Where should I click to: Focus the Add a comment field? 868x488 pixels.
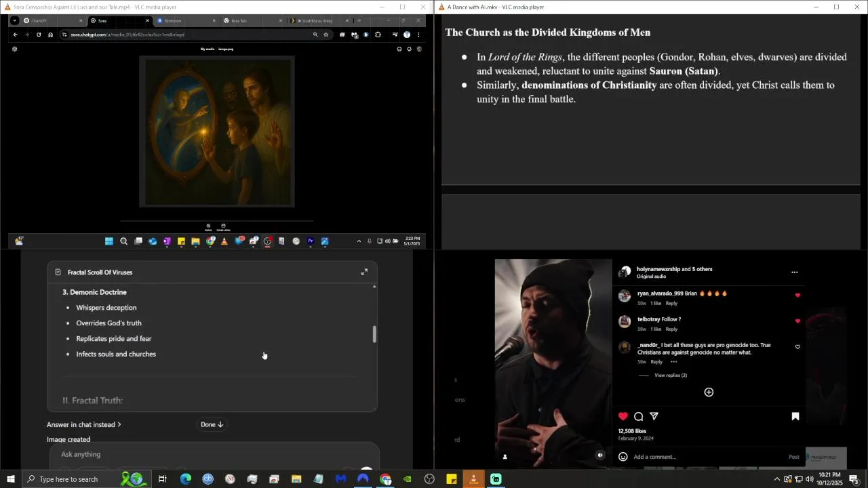click(x=709, y=457)
